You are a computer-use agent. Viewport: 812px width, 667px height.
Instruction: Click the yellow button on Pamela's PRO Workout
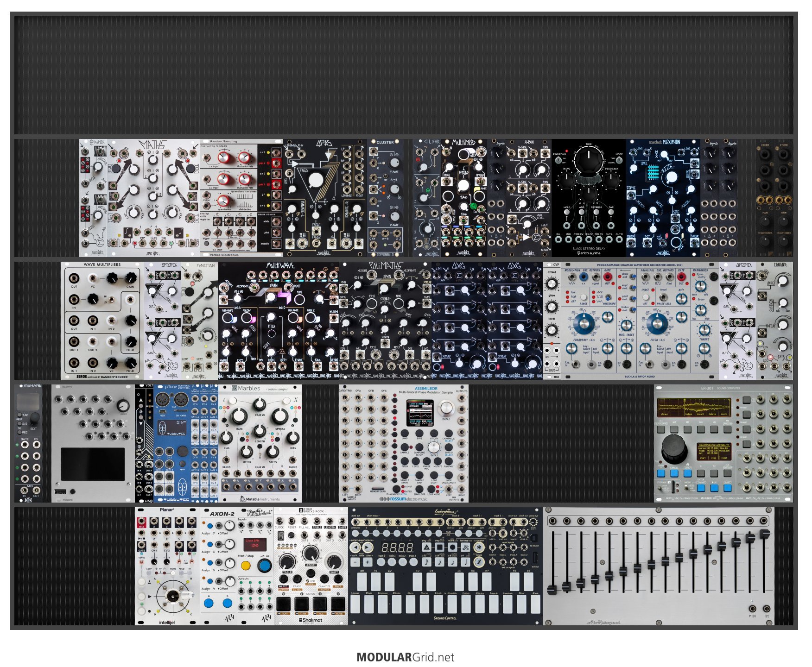click(246, 566)
